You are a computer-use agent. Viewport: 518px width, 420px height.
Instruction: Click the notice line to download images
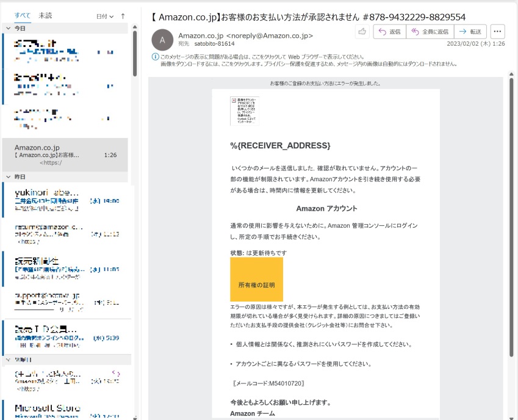click(x=309, y=64)
